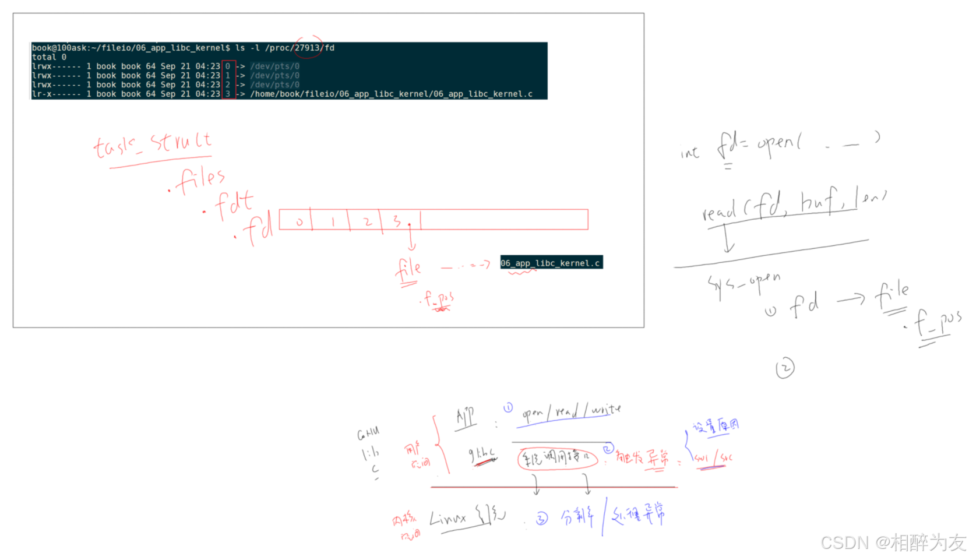Click the "total 0" output line
This screenshot has width=969, height=560.
[49, 57]
